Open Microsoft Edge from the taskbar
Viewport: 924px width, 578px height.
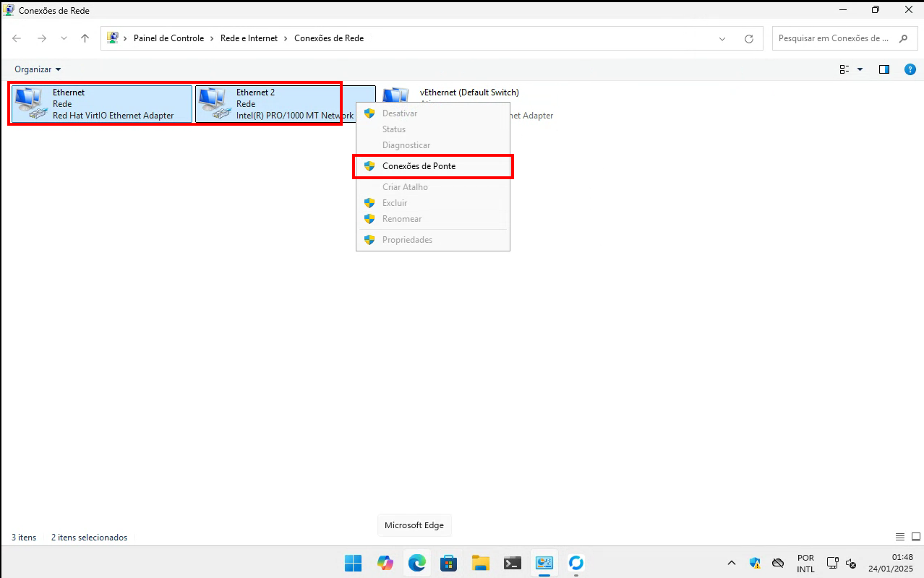tap(416, 563)
